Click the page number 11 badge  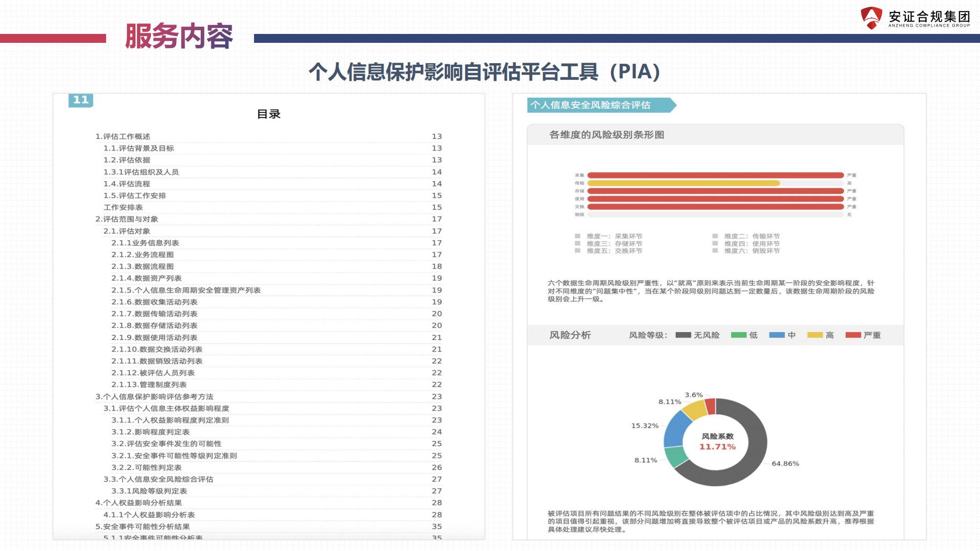(80, 100)
